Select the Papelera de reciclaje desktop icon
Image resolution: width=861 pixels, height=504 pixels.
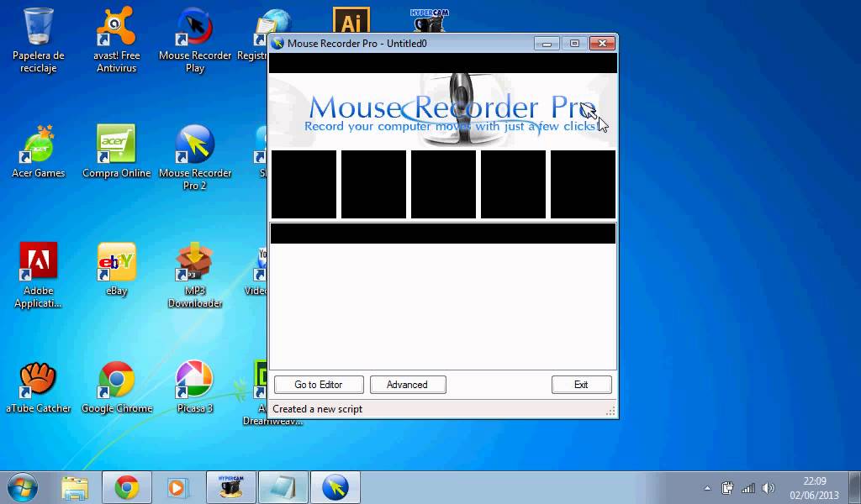39,40
